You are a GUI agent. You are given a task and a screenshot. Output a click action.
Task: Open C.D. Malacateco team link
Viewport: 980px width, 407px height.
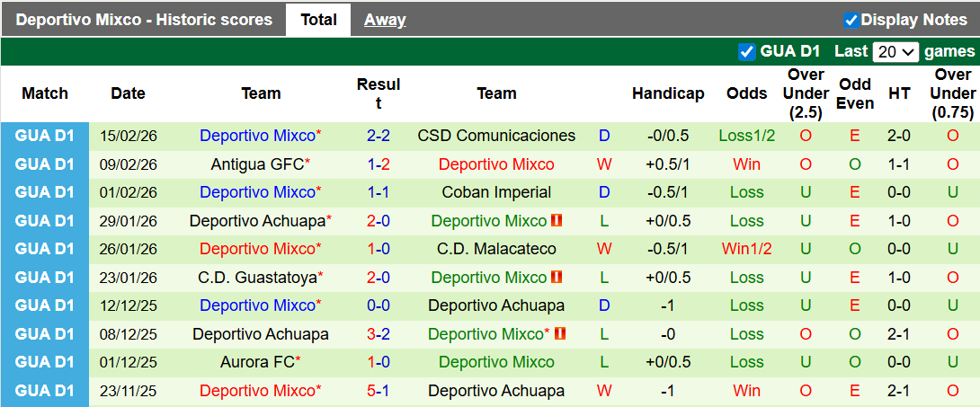pos(496,249)
